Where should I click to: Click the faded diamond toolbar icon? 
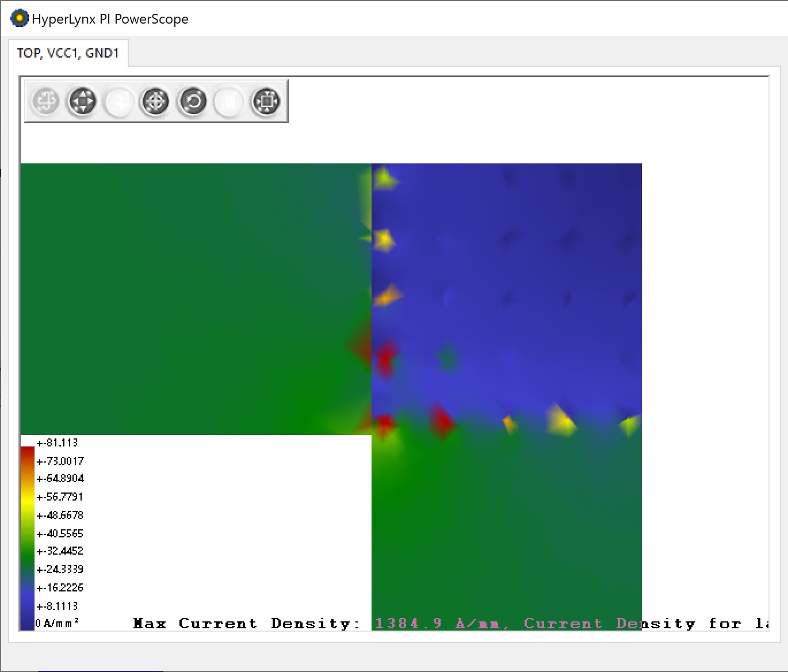[119, 102]
